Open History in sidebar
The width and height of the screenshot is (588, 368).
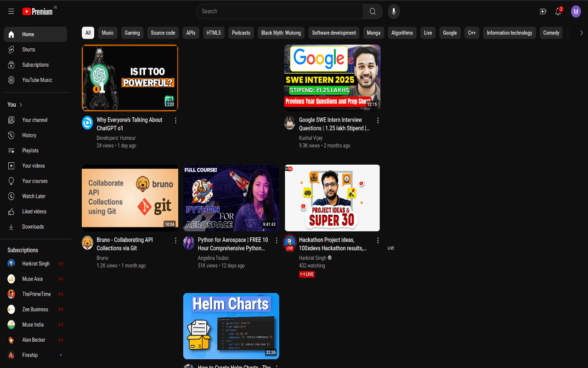(x=35, y=135)
